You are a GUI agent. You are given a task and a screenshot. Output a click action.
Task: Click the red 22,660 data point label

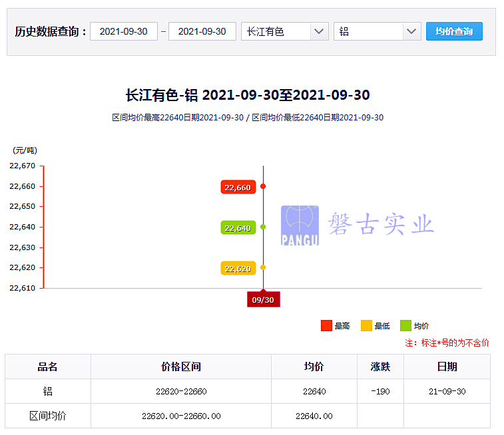pos(238,187)
